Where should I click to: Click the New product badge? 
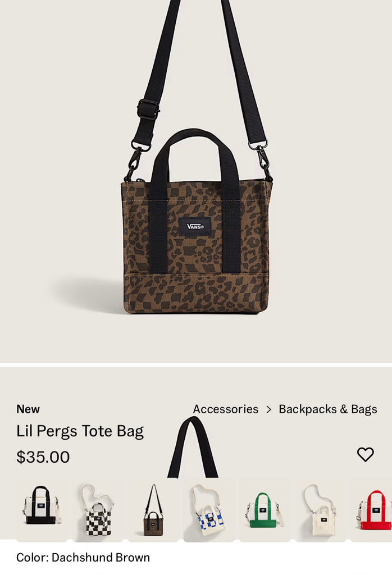[28, 409]
